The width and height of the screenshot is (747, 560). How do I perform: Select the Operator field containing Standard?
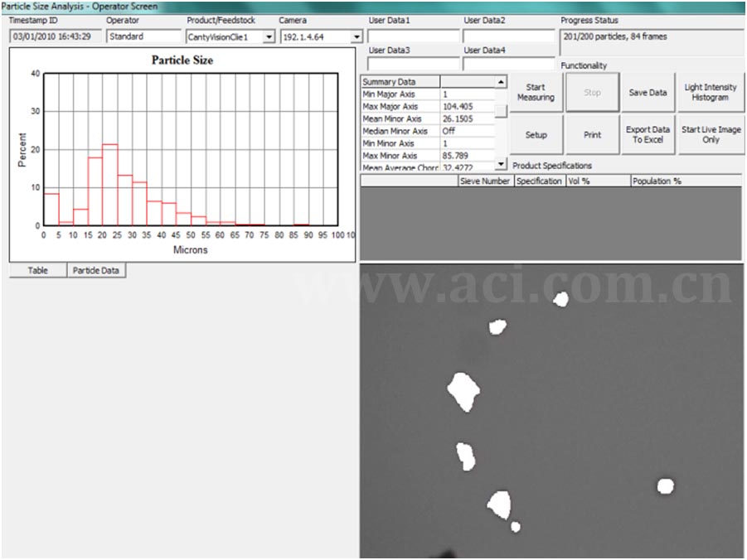[143, 37]
